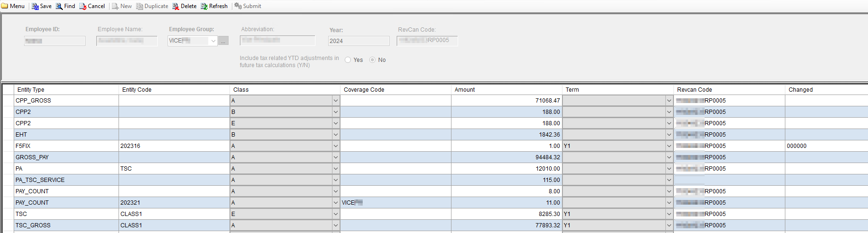Sort by Amount column header

[x=507, y=90]
